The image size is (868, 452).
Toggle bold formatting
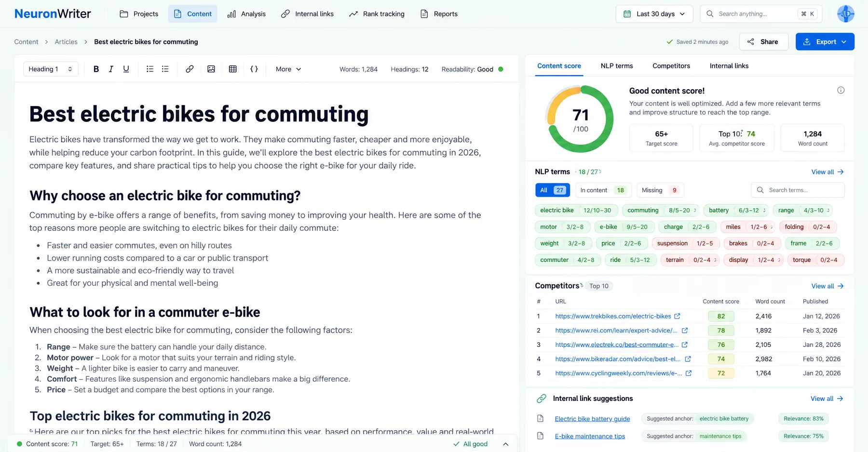point(96,69)
